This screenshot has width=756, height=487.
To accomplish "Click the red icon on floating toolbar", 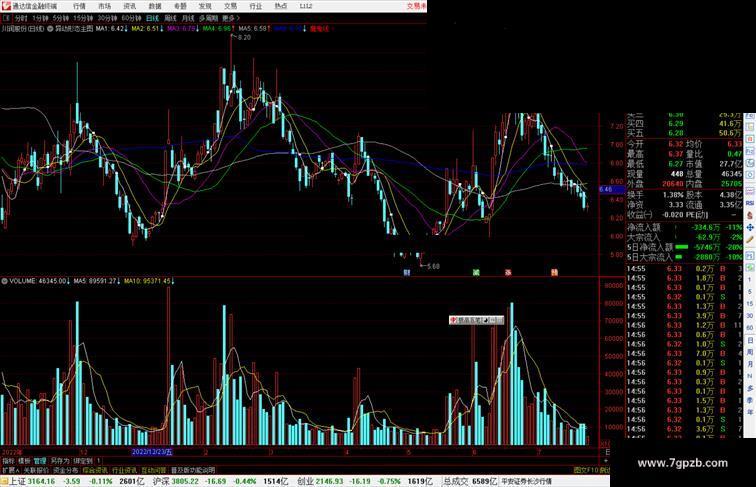I will pyautogui.click(x=453, y=320).
